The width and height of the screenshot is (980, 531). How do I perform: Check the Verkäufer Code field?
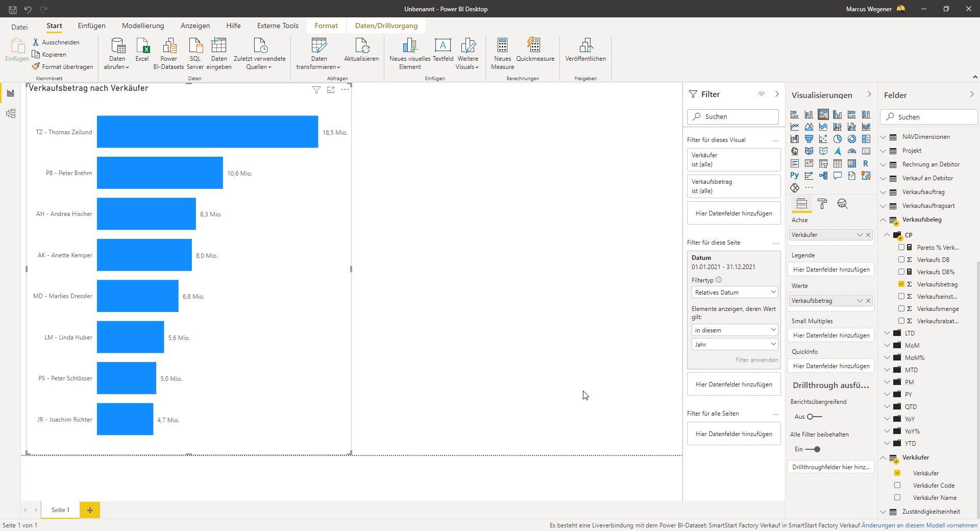pyautogui.click(x=897, y=485)
